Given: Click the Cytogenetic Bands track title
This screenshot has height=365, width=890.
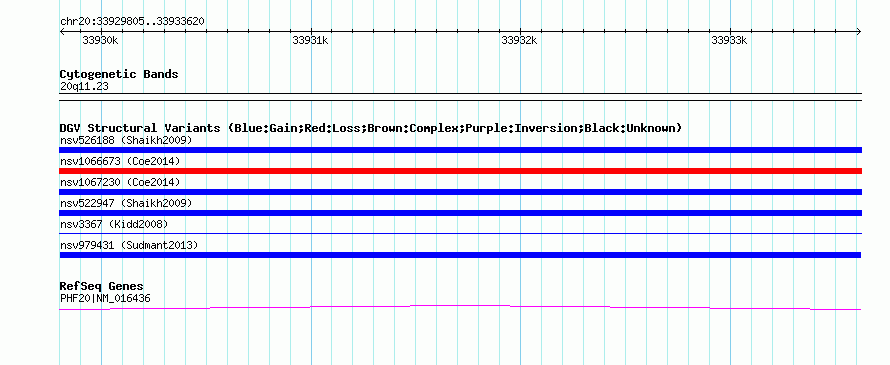Looking at the screenshot, I should tap(119, 74).
